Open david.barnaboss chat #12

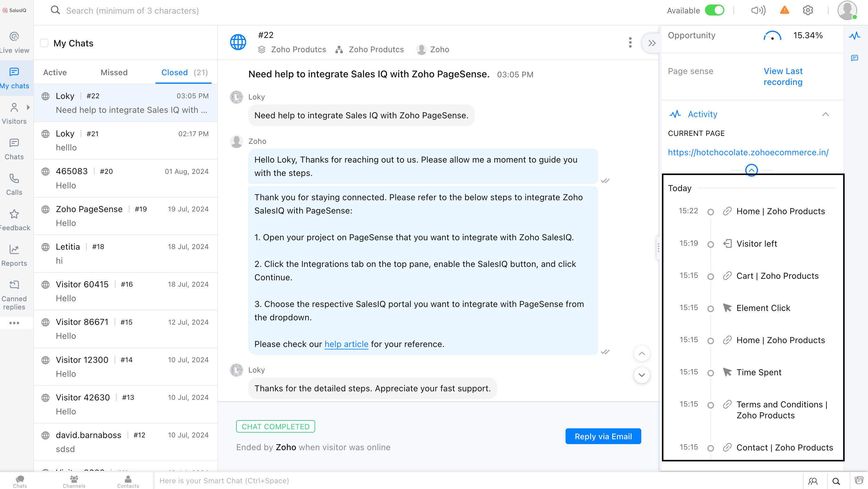click(126, 442)
